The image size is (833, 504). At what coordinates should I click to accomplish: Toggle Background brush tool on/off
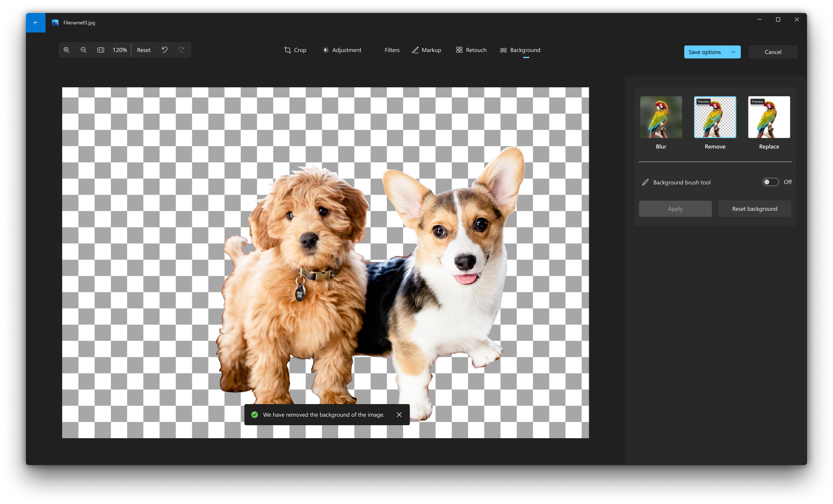(x=770, y=182)
